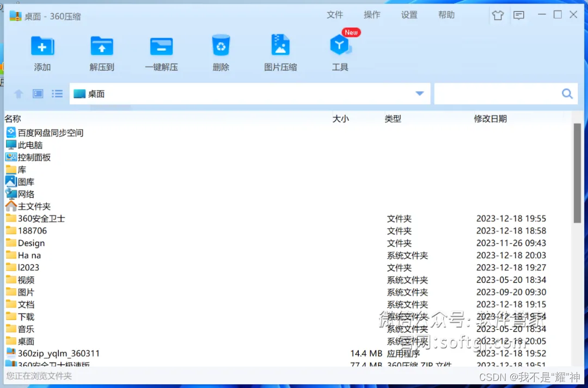The width and height of the screenshot is (588, 388).
Task: Select the 360安全卫士 folder icon
Action: pos(11,218)
